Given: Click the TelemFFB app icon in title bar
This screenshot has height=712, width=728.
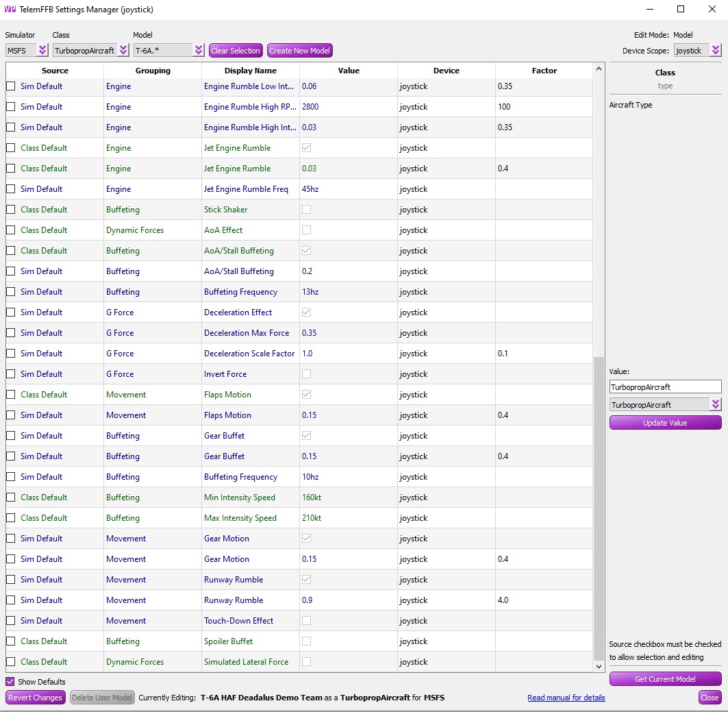Looking at the screenshot, I should click(x=10, y=9).
